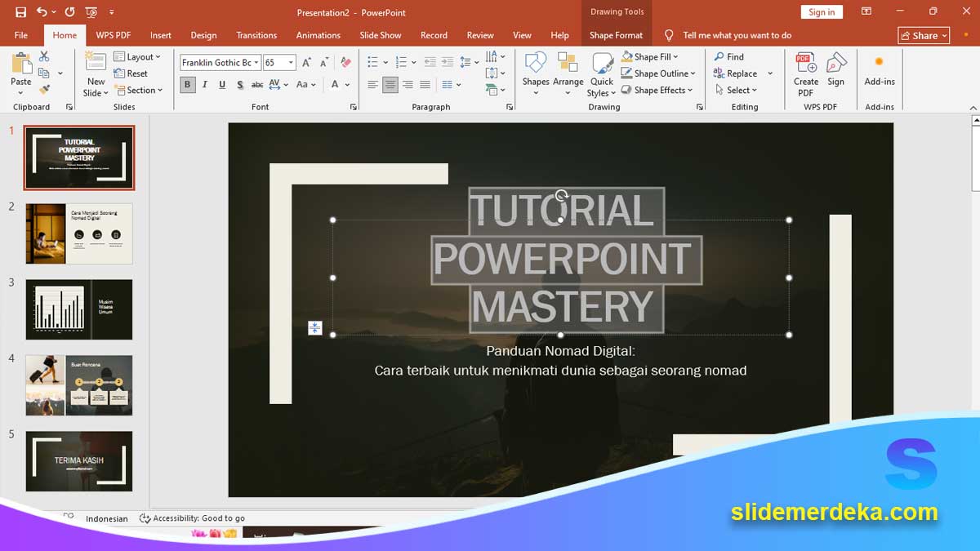Open Quick Styles gallery
Screen dimensions: 980x551
pos(602,74)
